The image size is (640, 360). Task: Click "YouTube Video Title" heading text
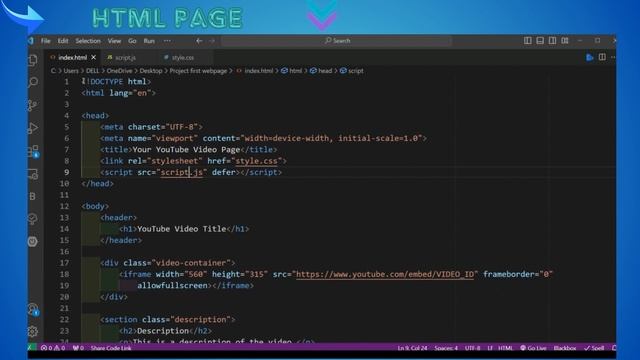pos(182,229)
